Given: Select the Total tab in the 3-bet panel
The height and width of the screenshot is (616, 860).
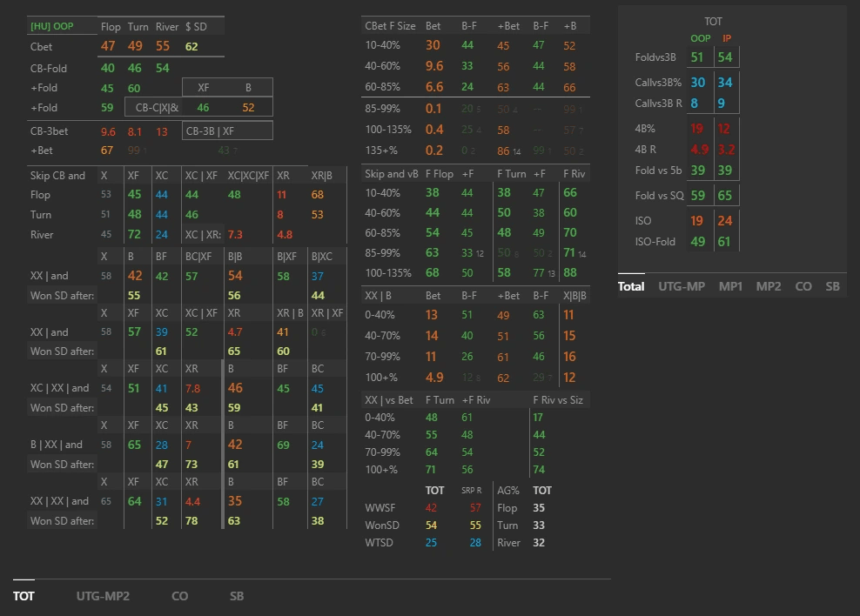Looking at the screenshot, I should tap(631, 285).
